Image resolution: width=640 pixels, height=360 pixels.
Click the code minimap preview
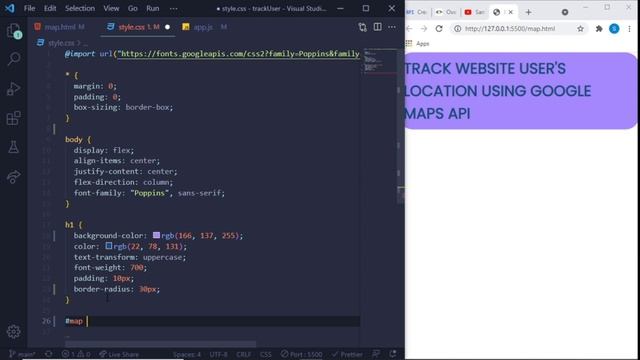380,62
